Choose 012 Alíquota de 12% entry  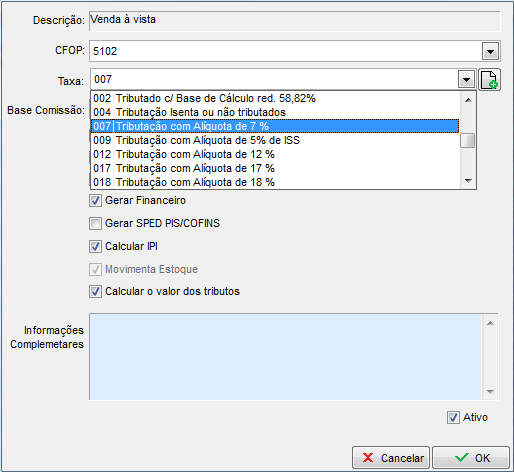[x=275, y=154]
